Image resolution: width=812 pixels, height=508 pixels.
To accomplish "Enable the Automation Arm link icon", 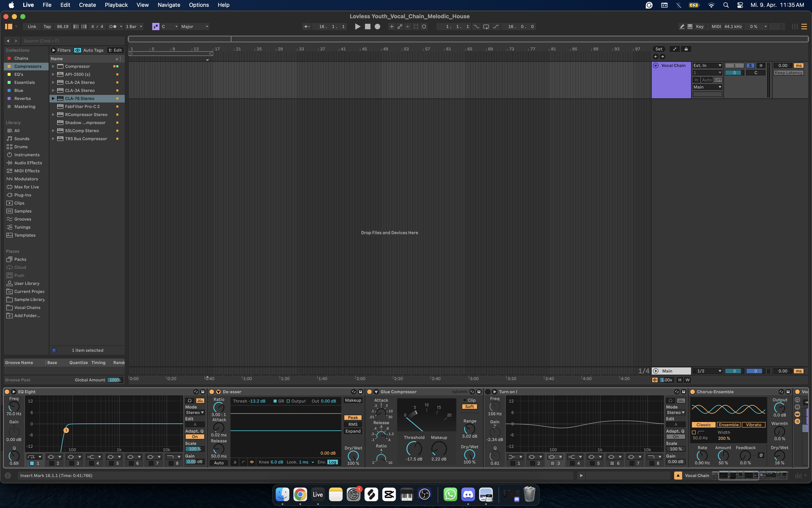I will click(400, 27).
